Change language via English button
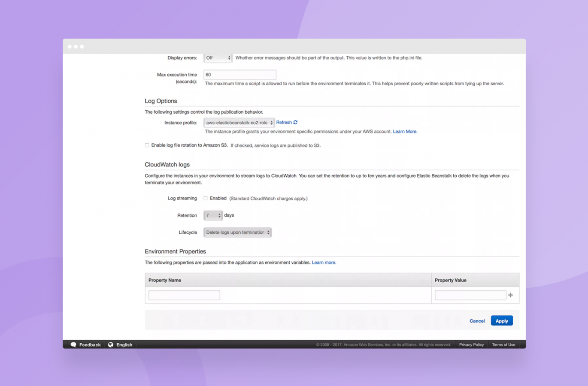Image resolution: width=588 pixels, height=386 pixels. tap(120, 345)
